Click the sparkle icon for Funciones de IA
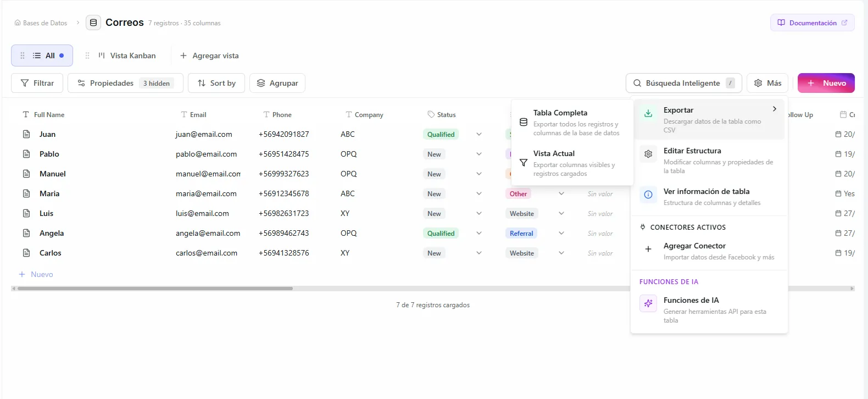 [x=648, y=303]
